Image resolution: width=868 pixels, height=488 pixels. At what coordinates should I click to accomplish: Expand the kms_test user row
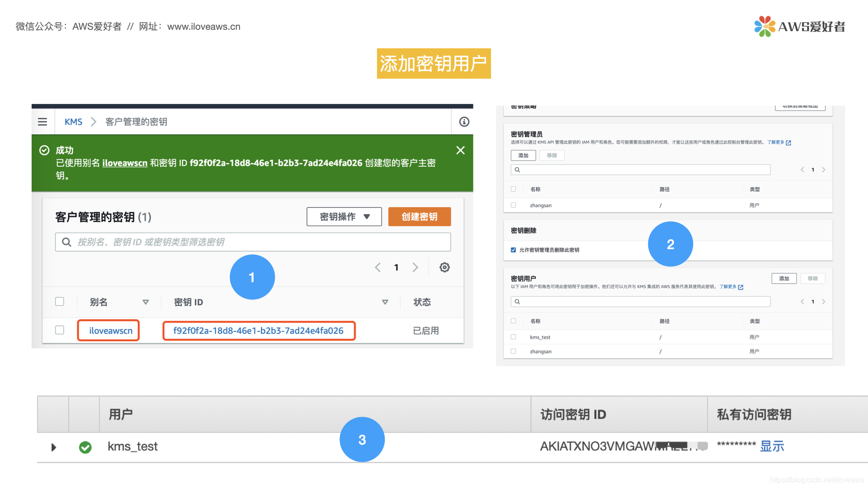(54, 447)
